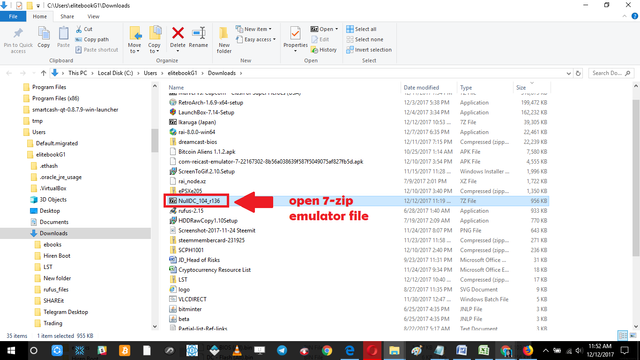The image size is (640, 360).
Task: Switch to the Share ribbon tab
Action: tap(67, 16)
